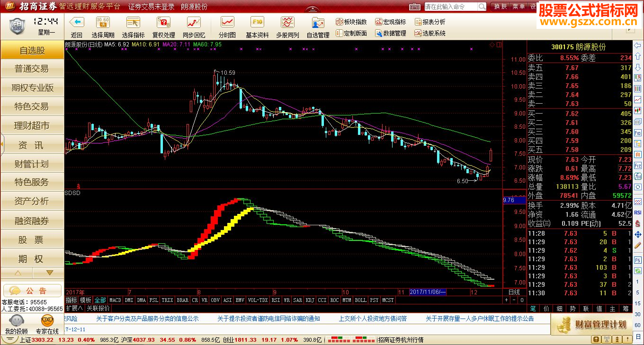644x345 pixels.
Task: Click the 专家在线 expert icon
Action: click(47, 321)
